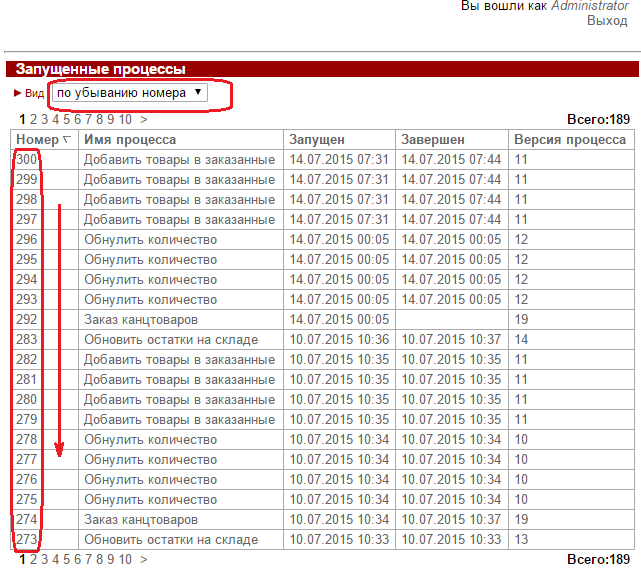This screenshot has height=576, width=641.
Task: Open process number 275
Action: point(27,500)
